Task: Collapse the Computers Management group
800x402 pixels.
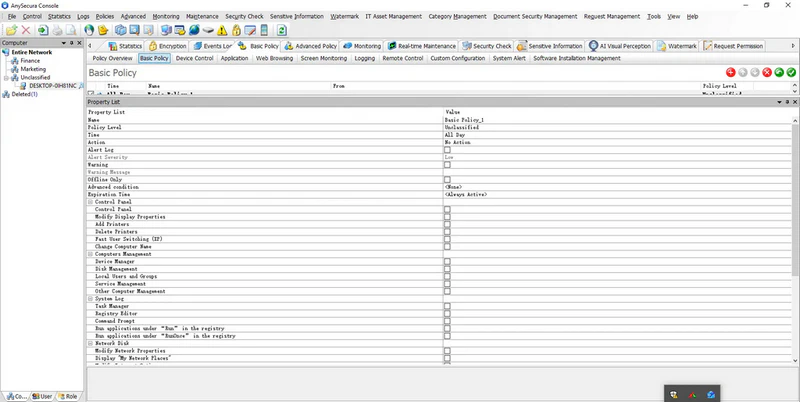Action: [90, 254]
